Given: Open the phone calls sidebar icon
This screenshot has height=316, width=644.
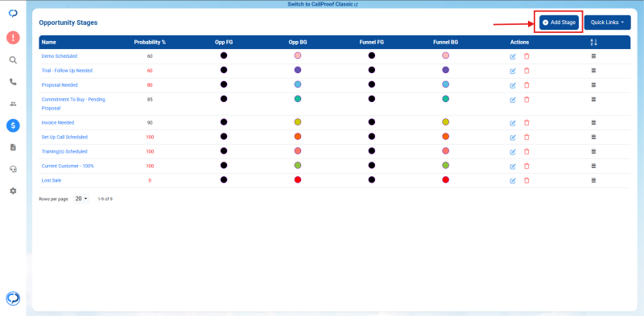Looking at the screenshot, I should point(13,82).
